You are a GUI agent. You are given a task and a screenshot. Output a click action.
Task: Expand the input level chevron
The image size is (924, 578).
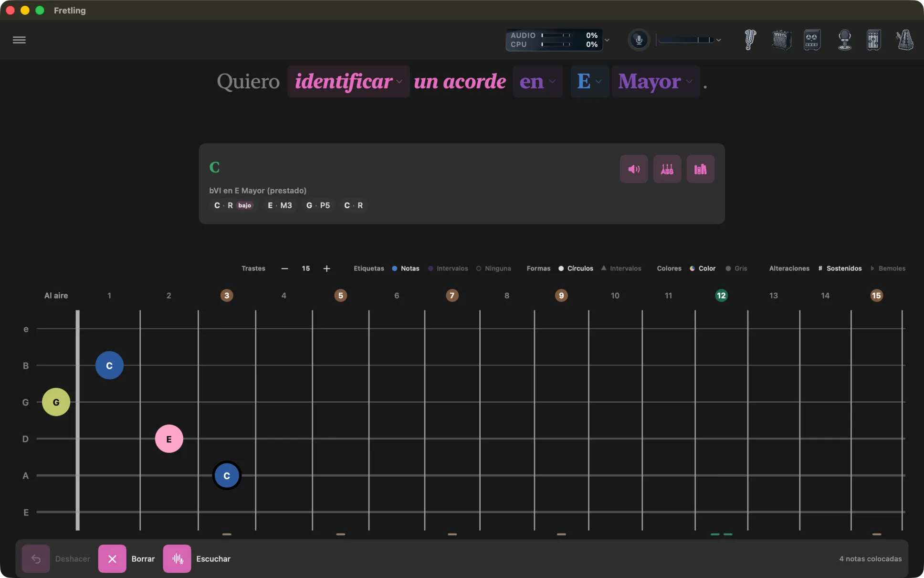[718, 40]
